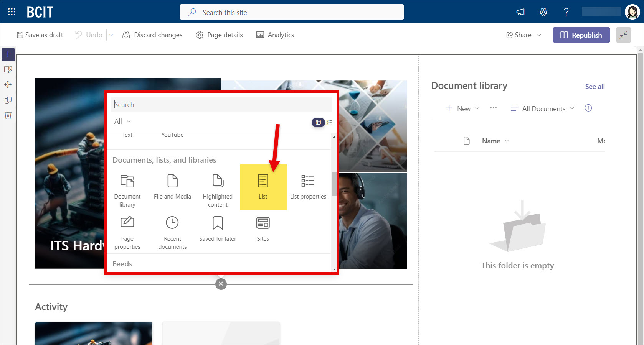Open the user profile avatar
The width and height of the screenshot is (644, 345).
point(632,12)
